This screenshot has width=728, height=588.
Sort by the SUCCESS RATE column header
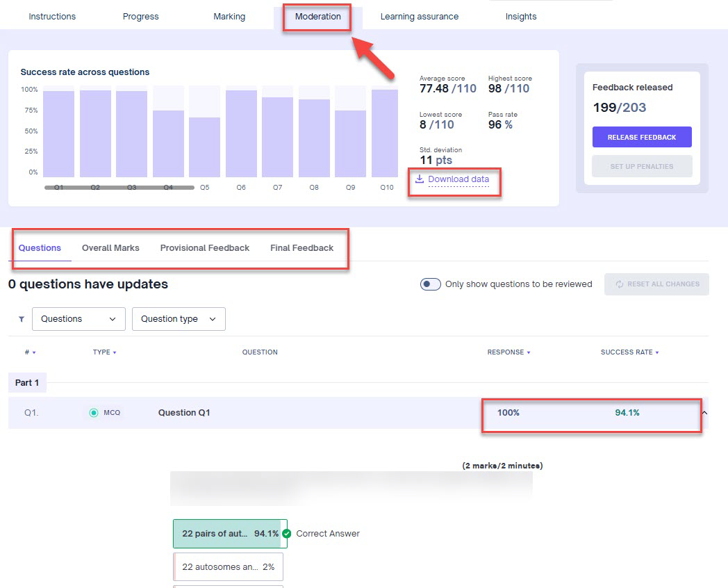629,352
